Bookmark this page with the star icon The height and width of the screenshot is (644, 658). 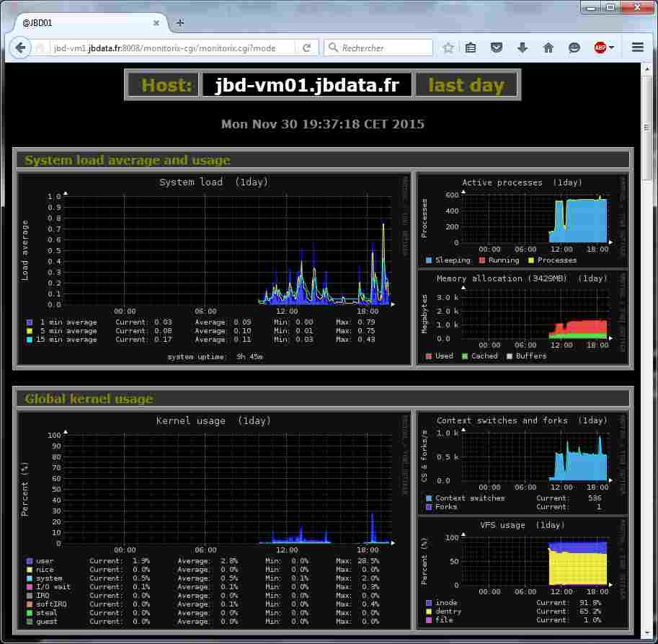point(448,48)
